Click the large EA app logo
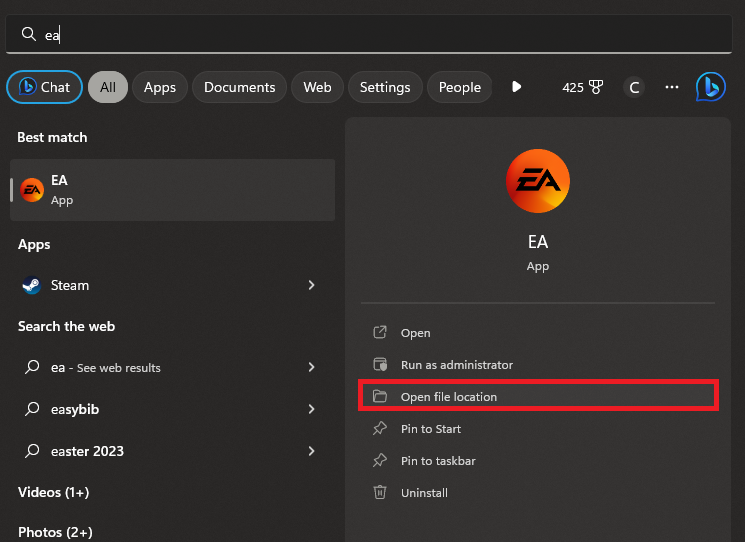 tap(538, 181)
